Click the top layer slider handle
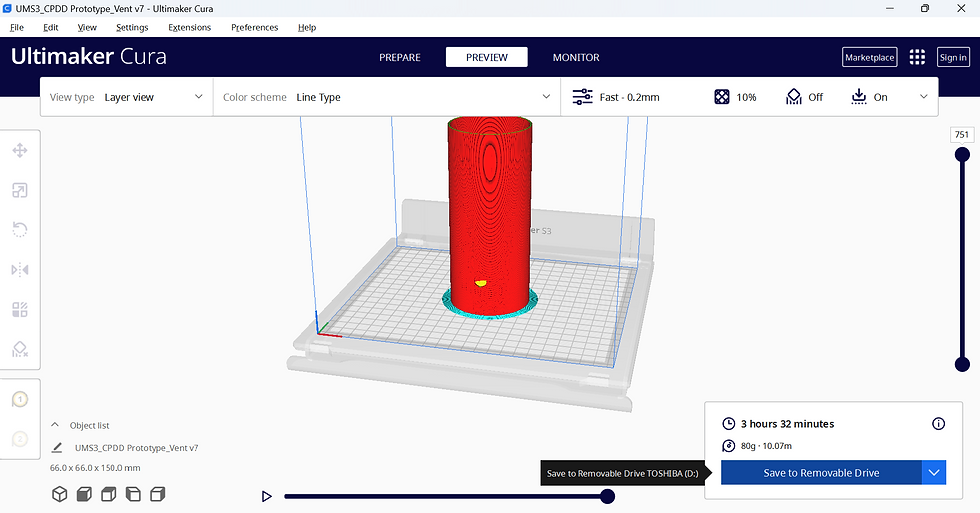Screen dimensions: 980x513 tap(962, 154)
